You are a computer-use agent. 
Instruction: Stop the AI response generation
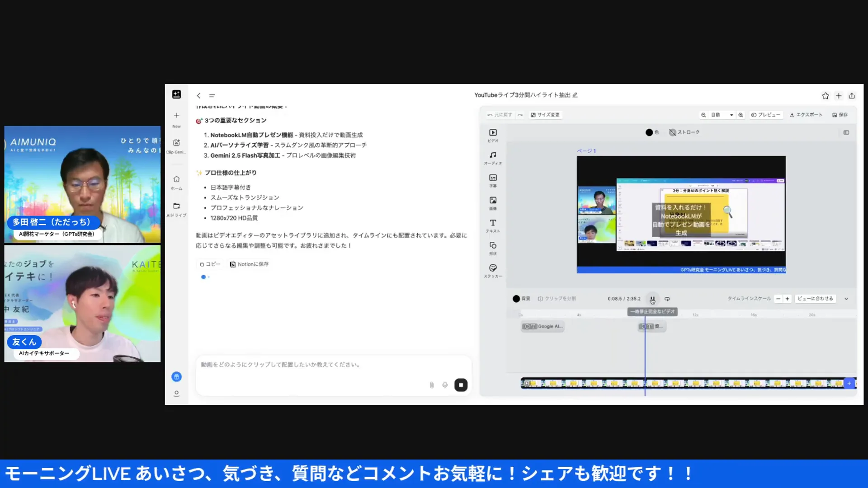pos(461,385)
